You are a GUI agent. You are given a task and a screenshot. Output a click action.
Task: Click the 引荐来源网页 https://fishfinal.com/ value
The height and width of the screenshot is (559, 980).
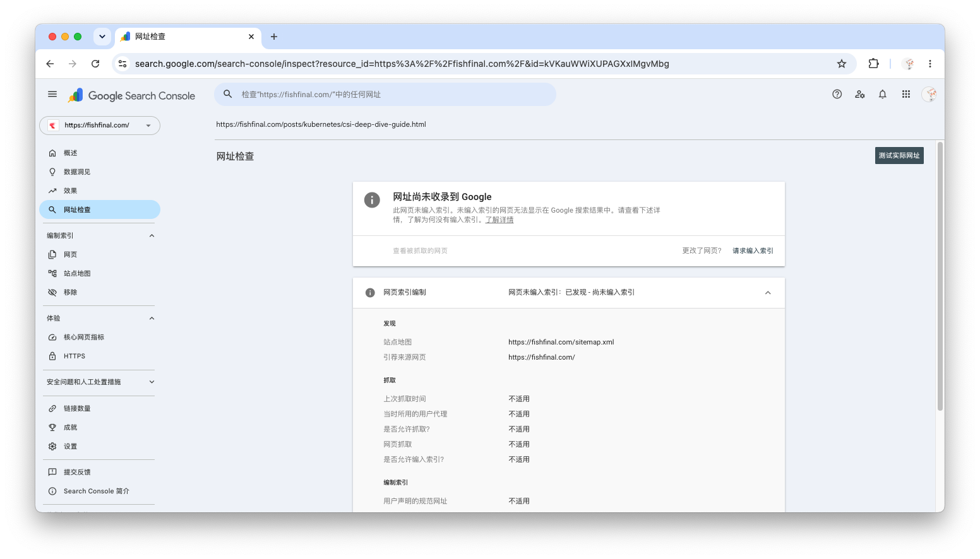(541, 358)
